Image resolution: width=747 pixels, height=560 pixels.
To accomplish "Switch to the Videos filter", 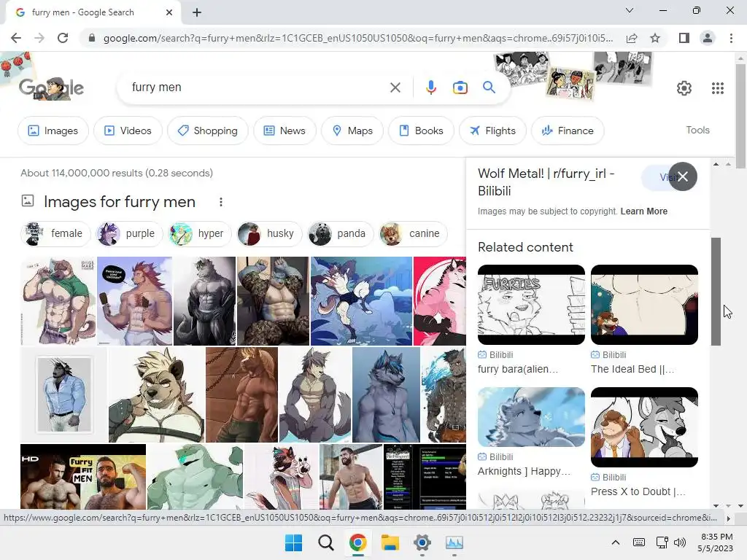I will pos(128,131).
